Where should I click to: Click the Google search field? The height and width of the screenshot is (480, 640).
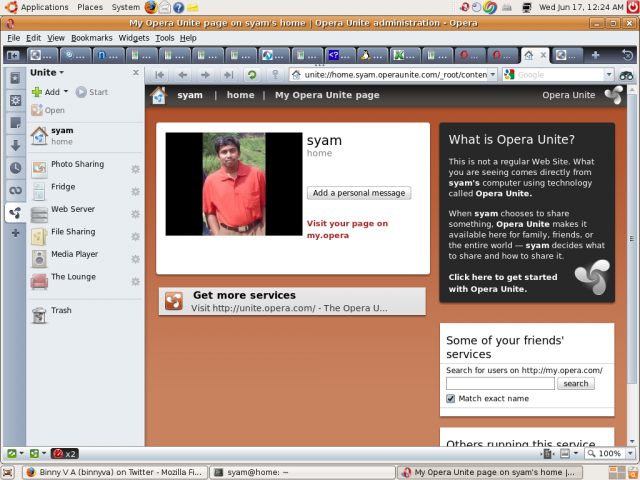559,75
